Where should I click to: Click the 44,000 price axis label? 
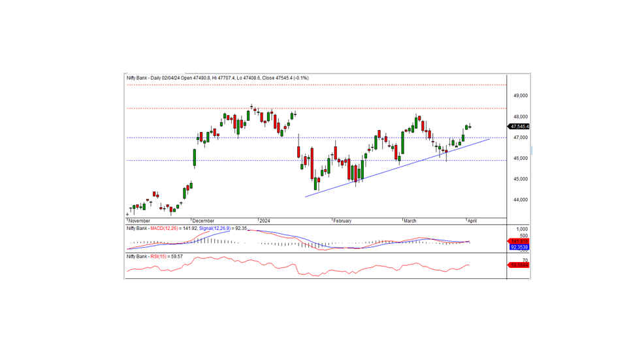click(x=521, y=200)
